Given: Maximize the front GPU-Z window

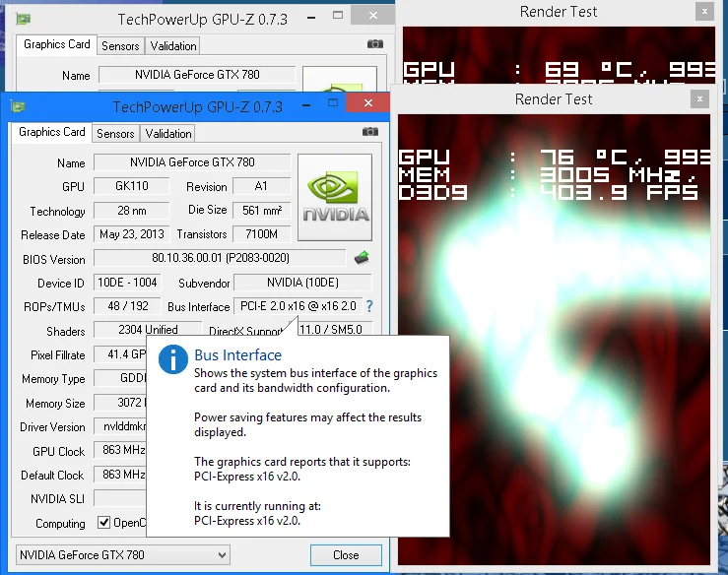Looking at the screenshot, I should [333, 103].
